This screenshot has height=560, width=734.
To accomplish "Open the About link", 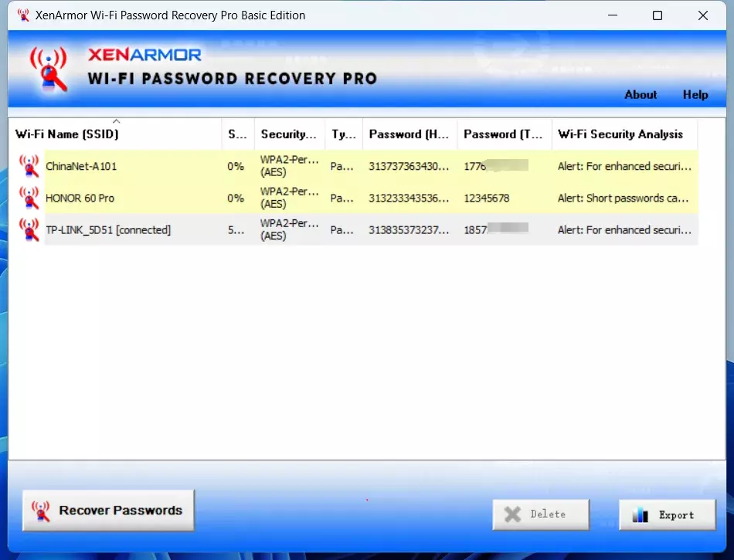I will tap(641, 94).
